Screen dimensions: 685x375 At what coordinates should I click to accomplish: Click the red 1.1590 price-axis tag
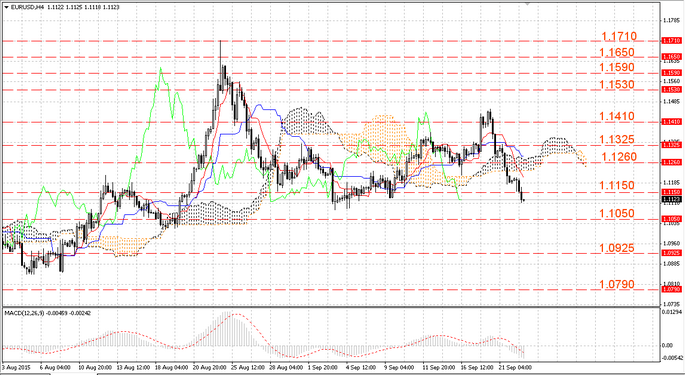[671, 73]
